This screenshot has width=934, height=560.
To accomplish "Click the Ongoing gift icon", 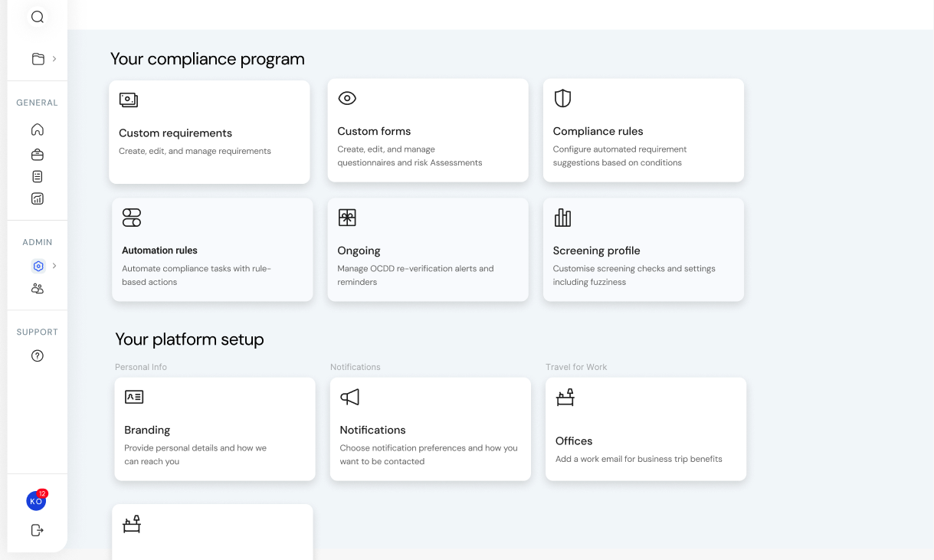I will pyautogui.click(x=347, y=218).
